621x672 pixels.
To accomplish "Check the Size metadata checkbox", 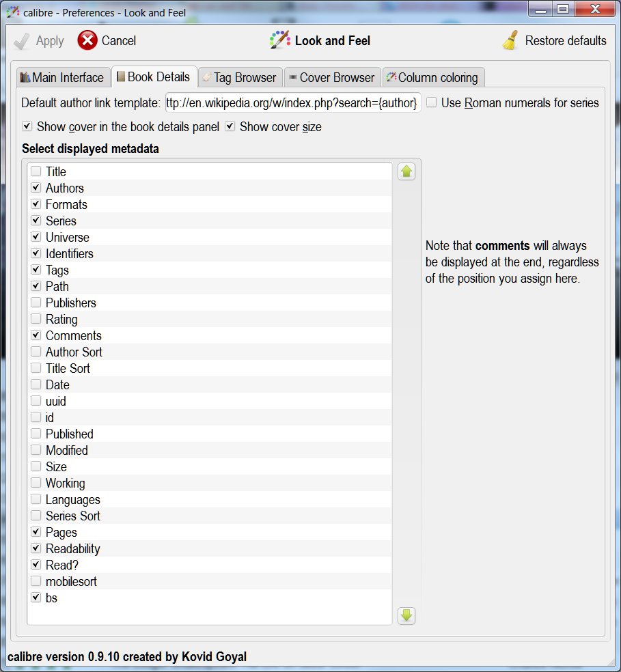I will click(x=36, y=466).
